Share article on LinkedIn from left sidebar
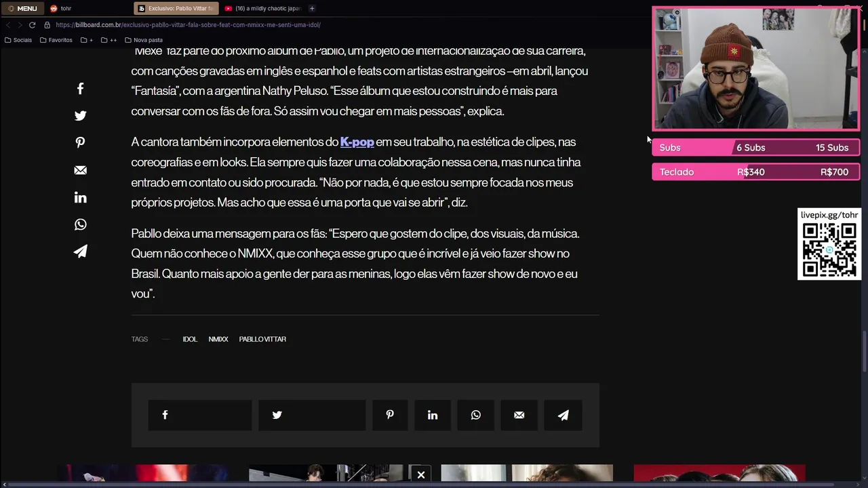The image size is (868, 488). [80, 197]
